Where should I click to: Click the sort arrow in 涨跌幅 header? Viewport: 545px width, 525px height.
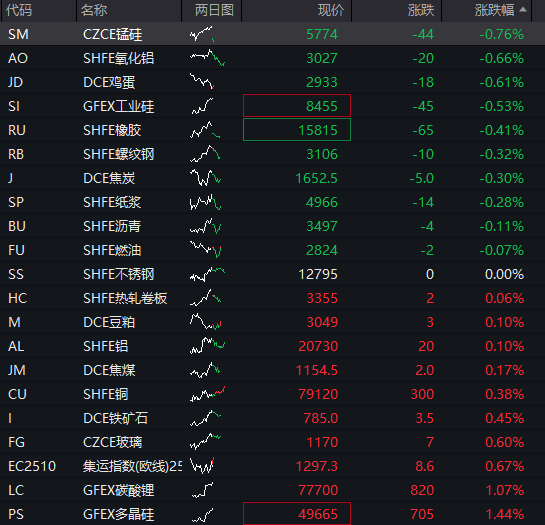pos(523,10)
